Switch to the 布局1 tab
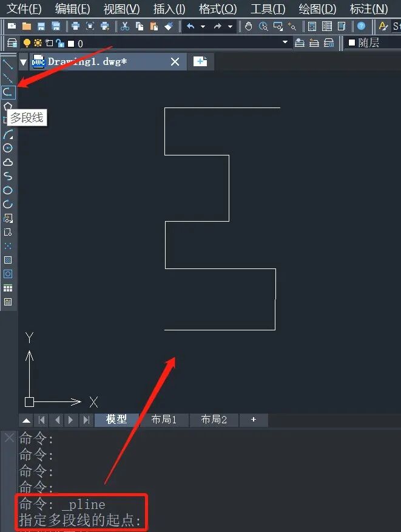This screenshot has width=401, height=532. [164, 420]
